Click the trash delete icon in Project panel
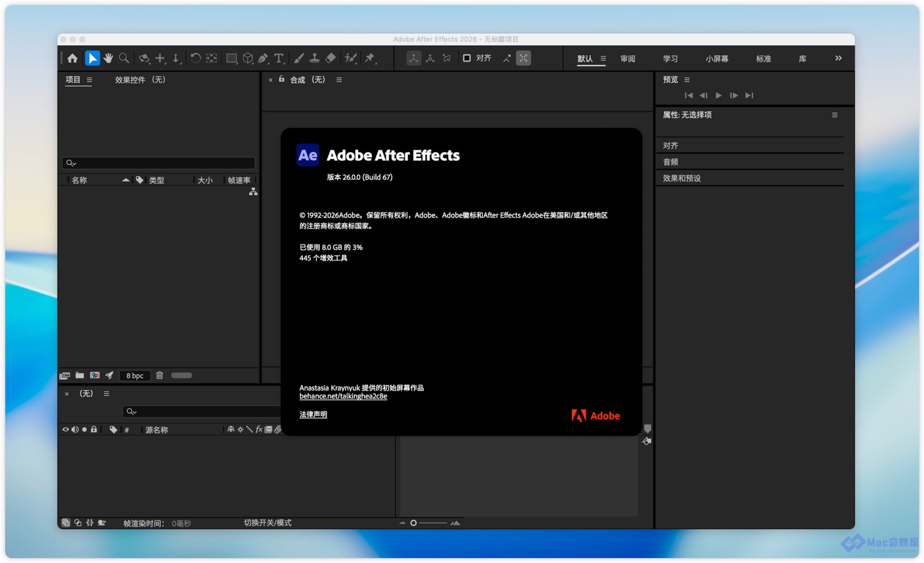Image resolution: width=924 pixels, height=563 pixels. pyautogui.click(x=160, y=376)
